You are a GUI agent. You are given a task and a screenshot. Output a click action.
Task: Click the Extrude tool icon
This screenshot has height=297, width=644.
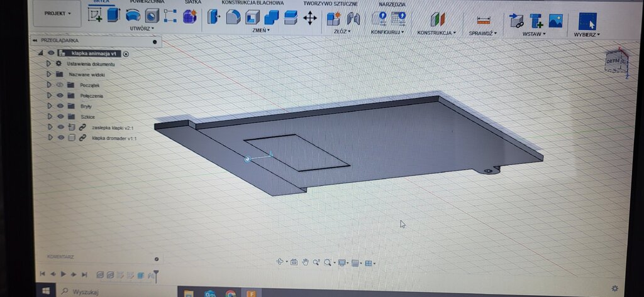(113, 15)
